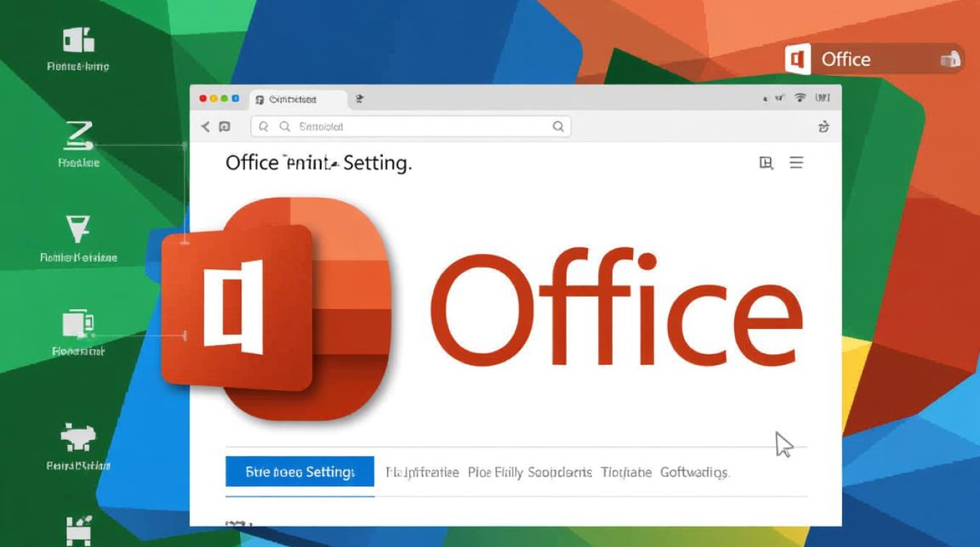Viewport: 980px width, 547px height.
Task: Select the open browser tab
Action: pos(298,99)
